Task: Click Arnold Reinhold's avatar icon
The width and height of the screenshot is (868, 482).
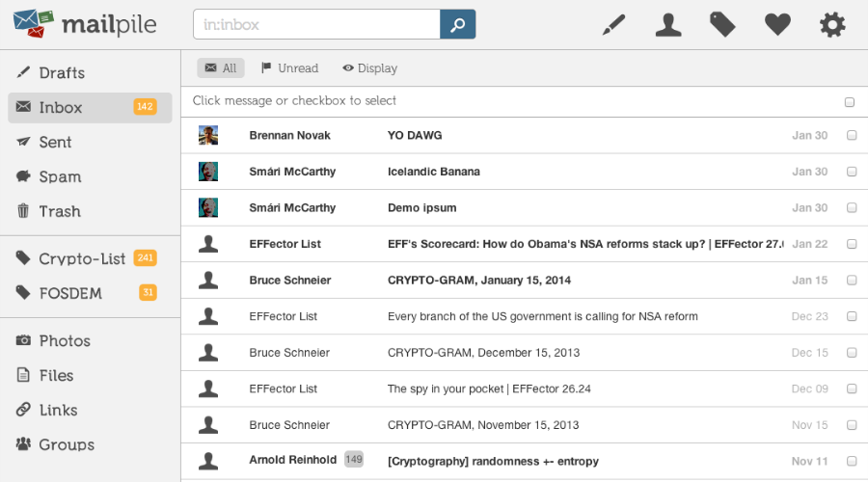Action: coord(208,461)
